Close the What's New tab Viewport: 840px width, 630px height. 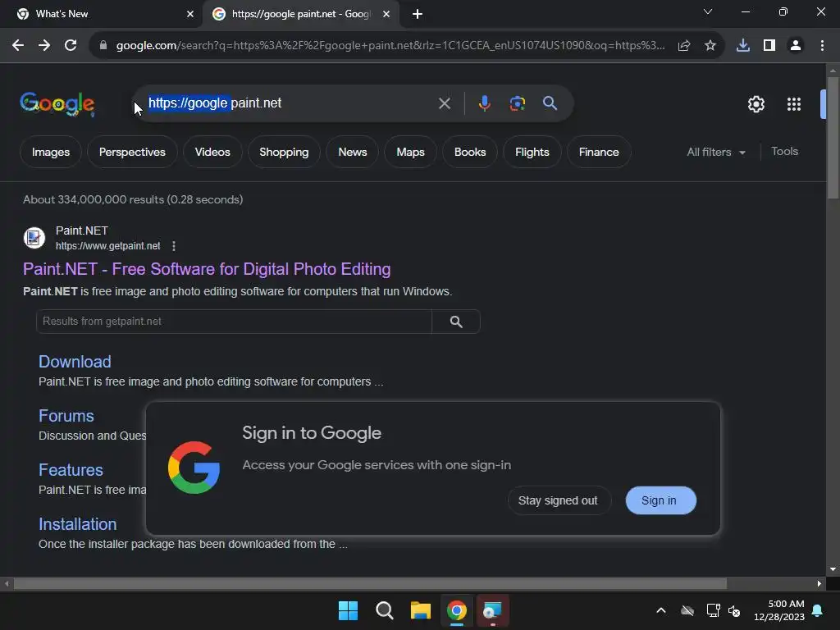tap(190, 14)
